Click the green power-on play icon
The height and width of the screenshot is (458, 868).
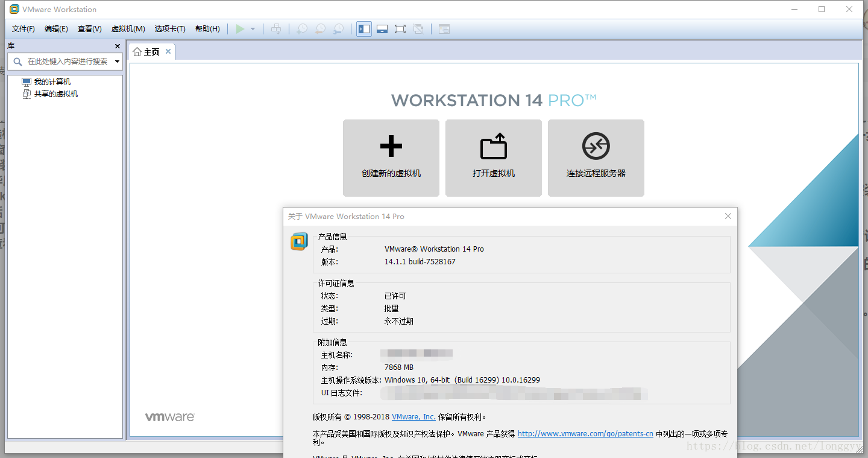point(240,29)
